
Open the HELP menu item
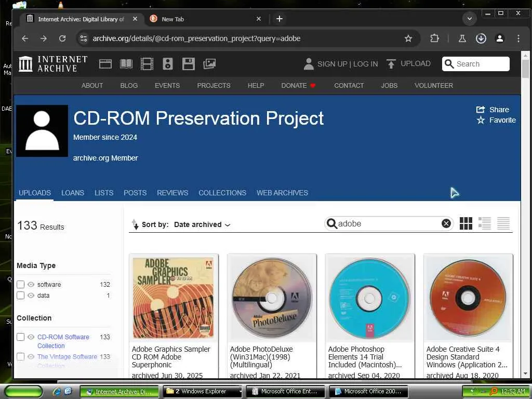256,86
